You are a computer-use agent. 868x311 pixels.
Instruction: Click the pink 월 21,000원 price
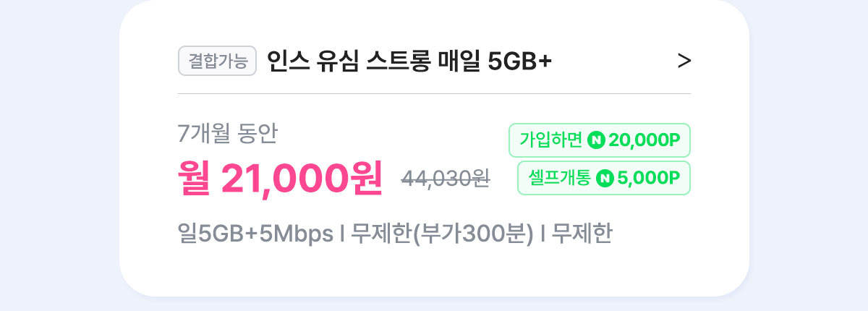(x=281, y=177)
